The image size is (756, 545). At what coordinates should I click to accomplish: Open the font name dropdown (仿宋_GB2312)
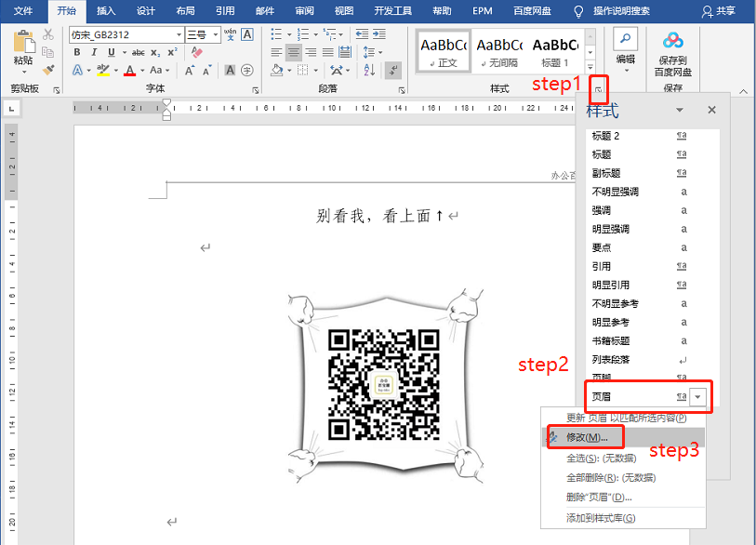(179, 34)
